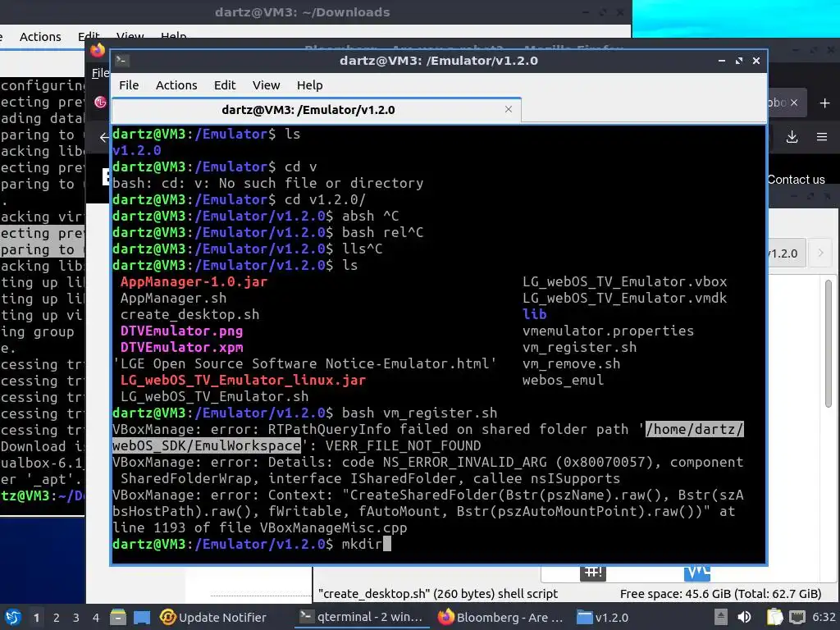
Task: Close the partially hidden Firefox tab
Action: pos(794,103)
